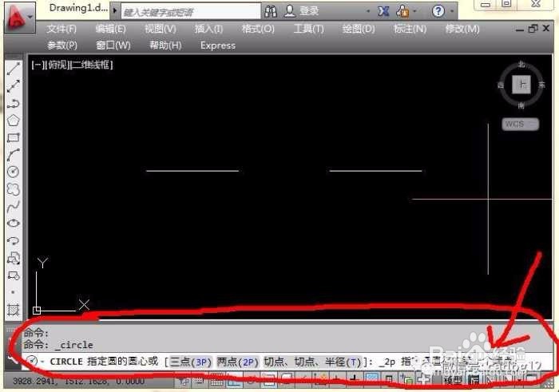Image resolution: width=559 pixels, height=392 pixels.
Task: Open the 格式(O) menu
Action: pos(258,29)
